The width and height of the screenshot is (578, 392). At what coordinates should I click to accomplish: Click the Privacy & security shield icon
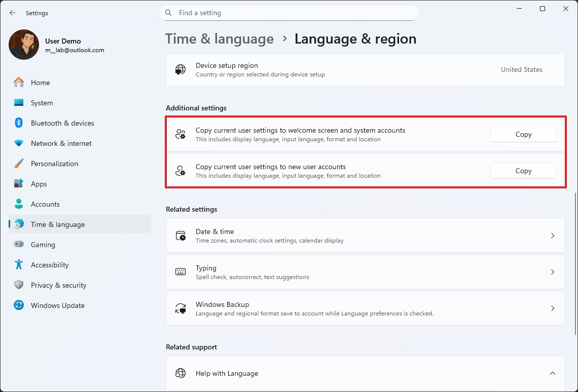click(x=19, y=285)
